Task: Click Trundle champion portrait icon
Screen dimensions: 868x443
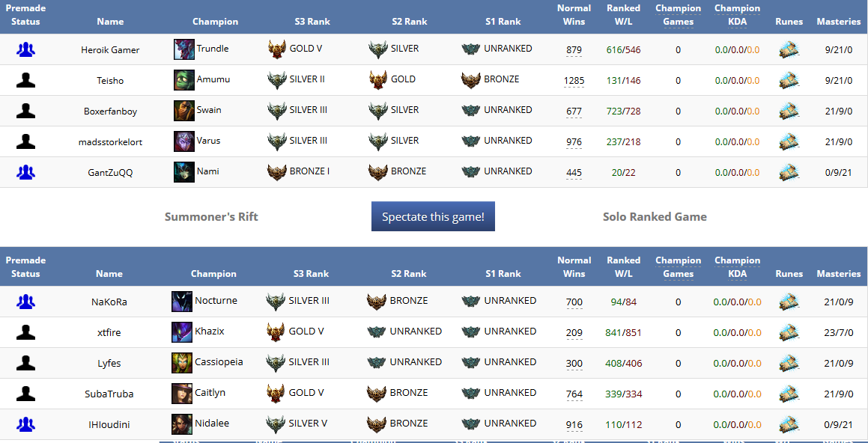Action: (x=183, y=49)
